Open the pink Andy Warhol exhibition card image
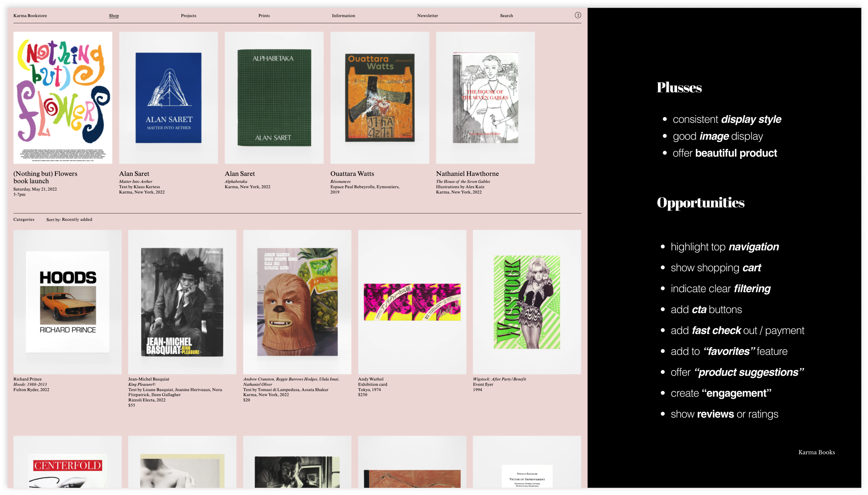 point(412,302)
